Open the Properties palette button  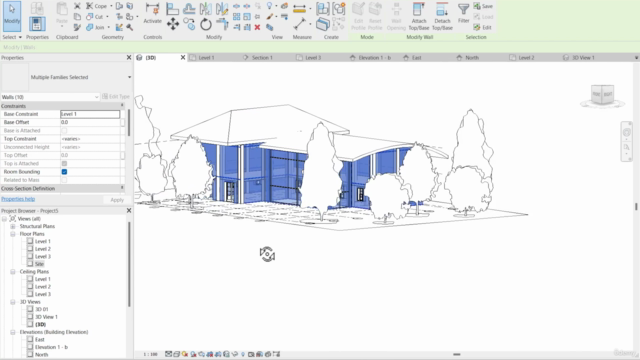click(x=37, y=24)
